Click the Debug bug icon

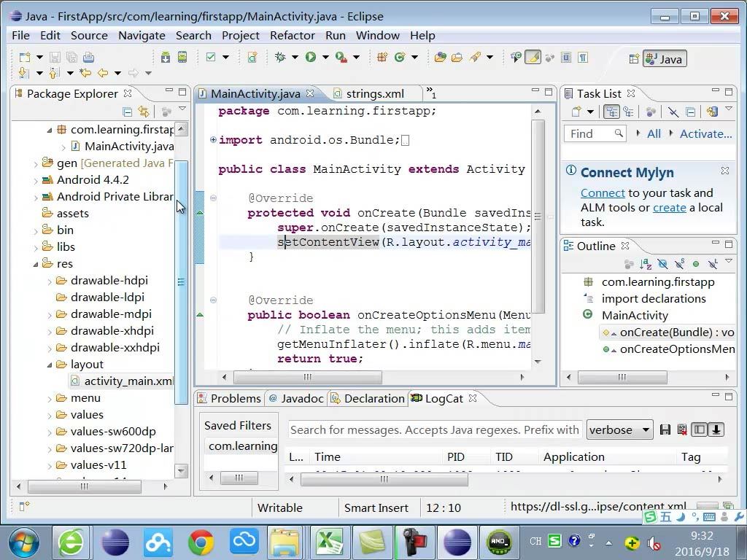(280, 58)
